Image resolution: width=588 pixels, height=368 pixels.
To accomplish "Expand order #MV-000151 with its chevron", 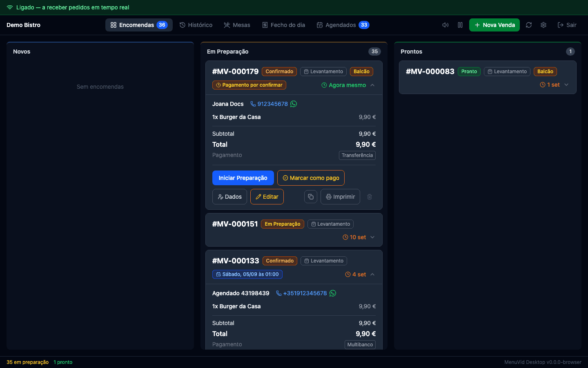I will (372, 237).
